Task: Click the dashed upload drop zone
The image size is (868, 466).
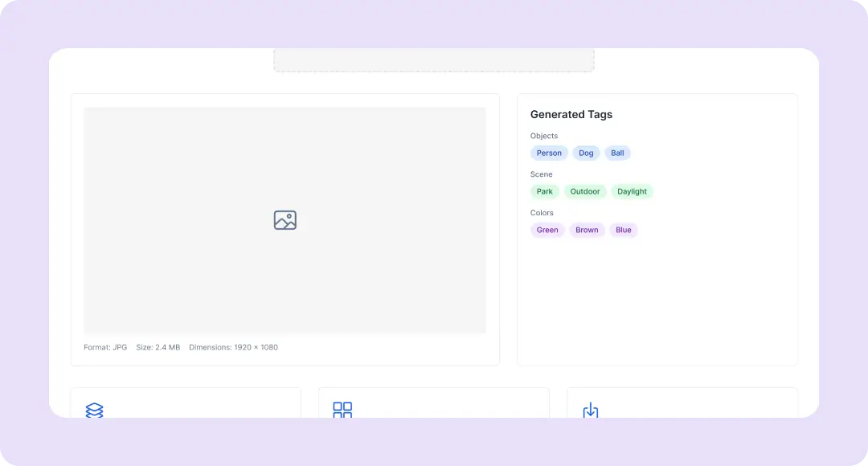Action: (x=434, y=60)
